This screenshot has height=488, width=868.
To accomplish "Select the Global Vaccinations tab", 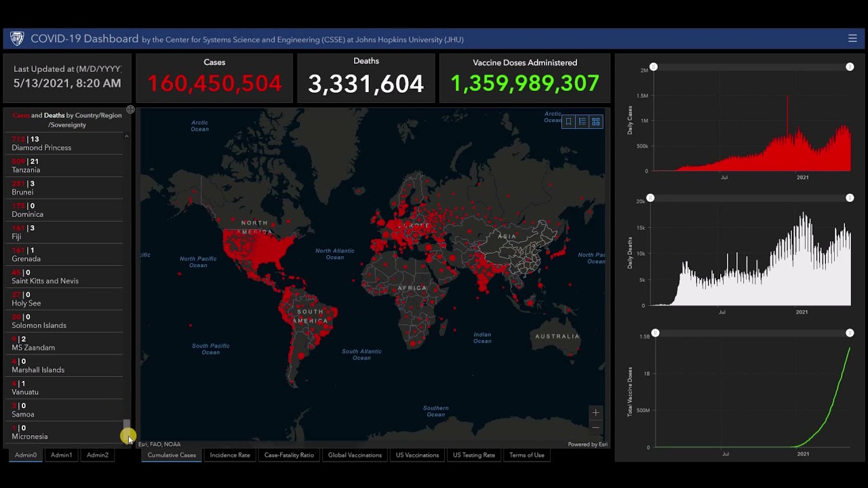I will pos(355,455).
